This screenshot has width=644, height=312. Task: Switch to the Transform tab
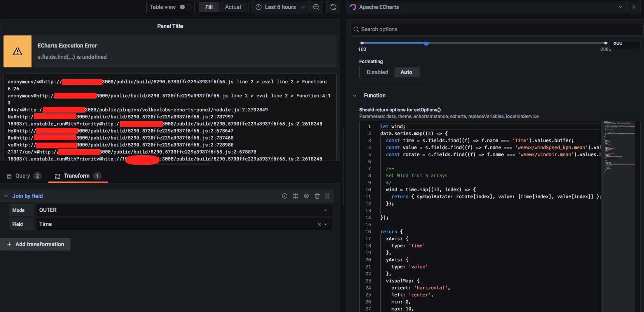[77, 176]
